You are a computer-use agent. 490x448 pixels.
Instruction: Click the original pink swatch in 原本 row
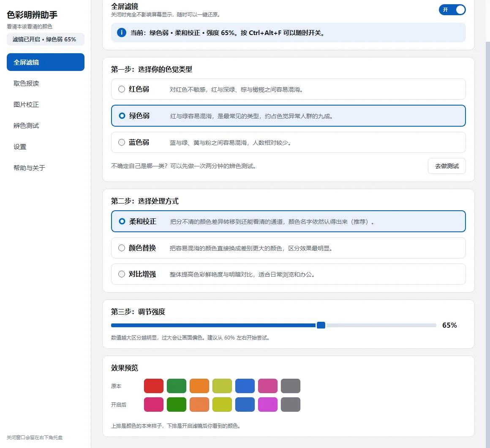(268, 386)
